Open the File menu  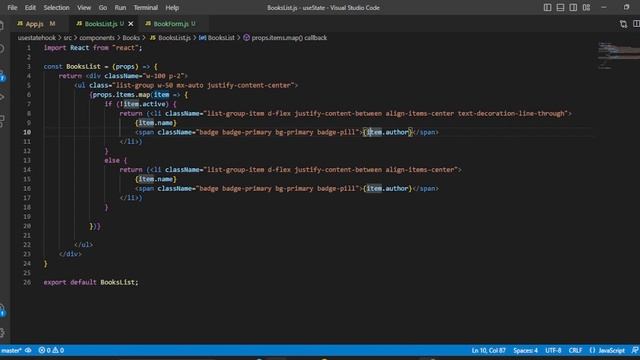coord(12,8)
